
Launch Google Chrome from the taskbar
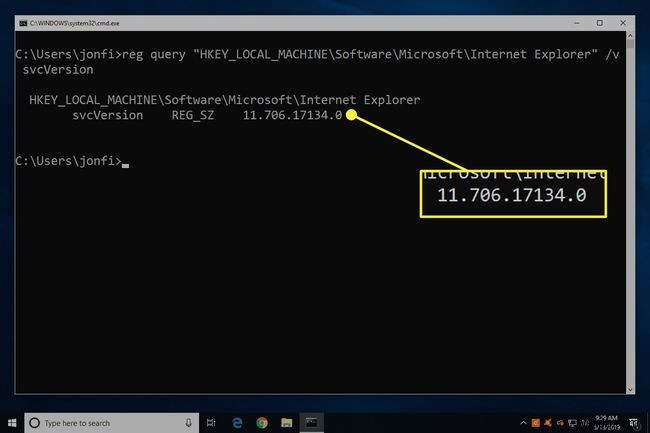coord(262,423)
